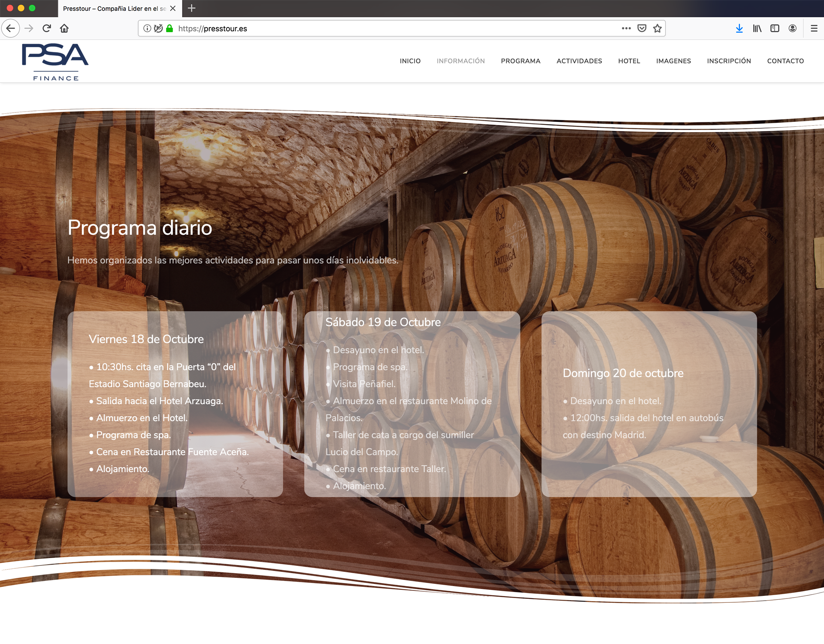Viewport: 824px width, 644px height.
Task: Toggle the sidebar view icon
Action: 775,28
